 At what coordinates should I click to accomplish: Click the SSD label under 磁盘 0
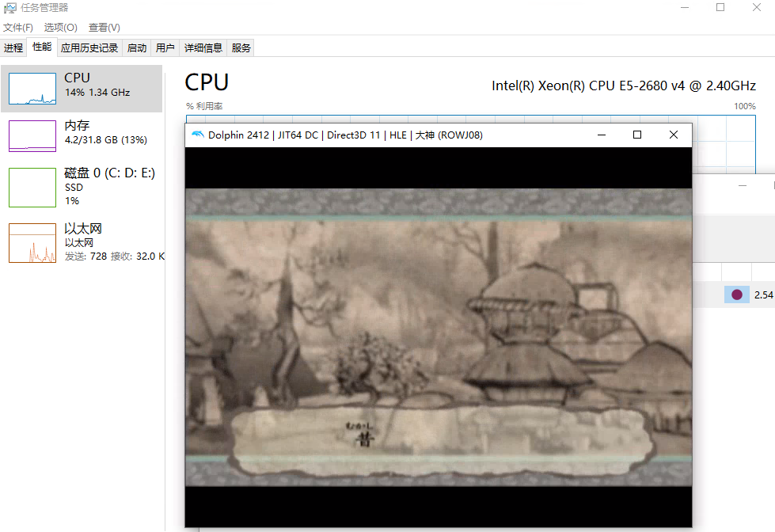pyautogui.click(x=74, y=188)
